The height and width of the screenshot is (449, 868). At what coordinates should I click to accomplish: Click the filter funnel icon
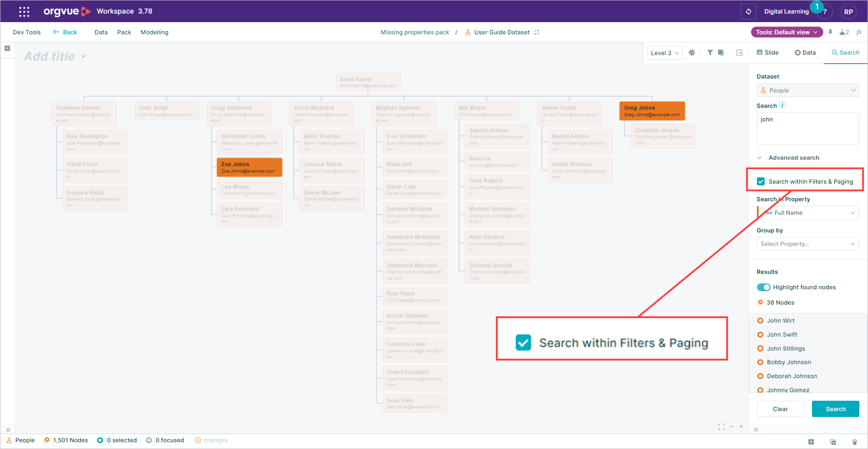click(x=710, y=52)
